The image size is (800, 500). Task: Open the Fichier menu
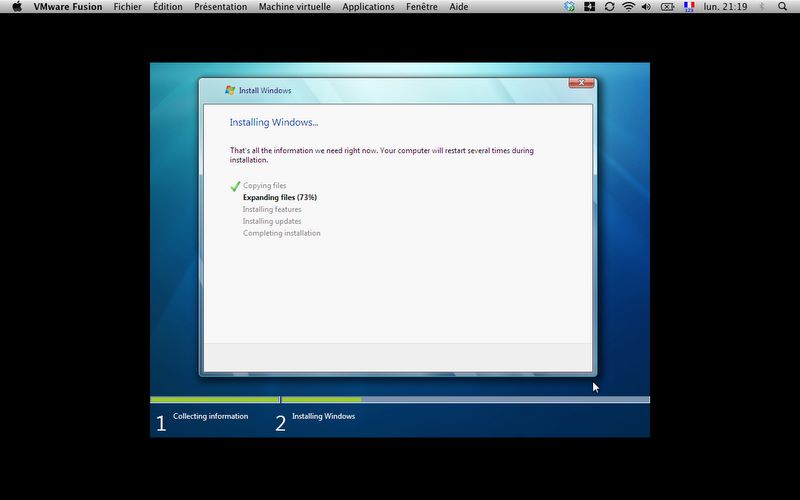128,7
